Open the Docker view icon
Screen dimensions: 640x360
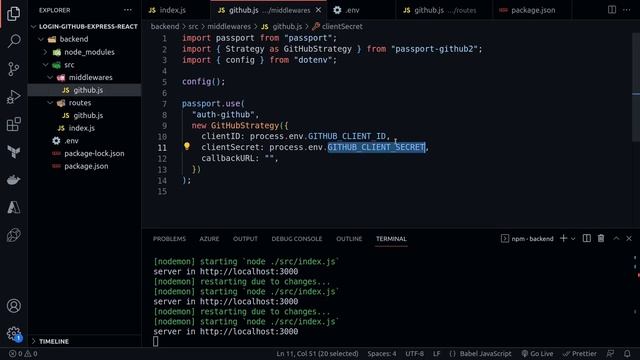click(x=13, y=180)
